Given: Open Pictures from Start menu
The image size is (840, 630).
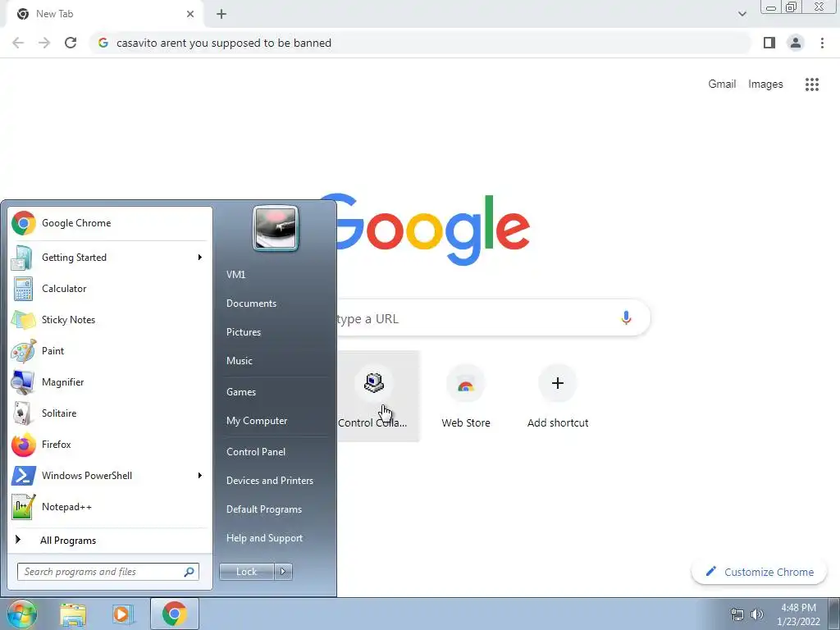Looking at the screenshot, I should tap(243, 332).
